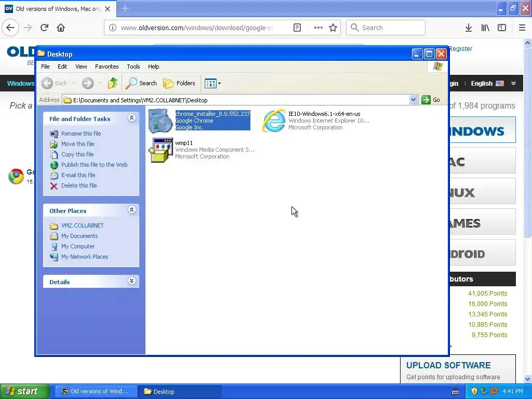Click the Go button next to address bar
The height and width of the screenshot is (399, 532).
[431, 100]
